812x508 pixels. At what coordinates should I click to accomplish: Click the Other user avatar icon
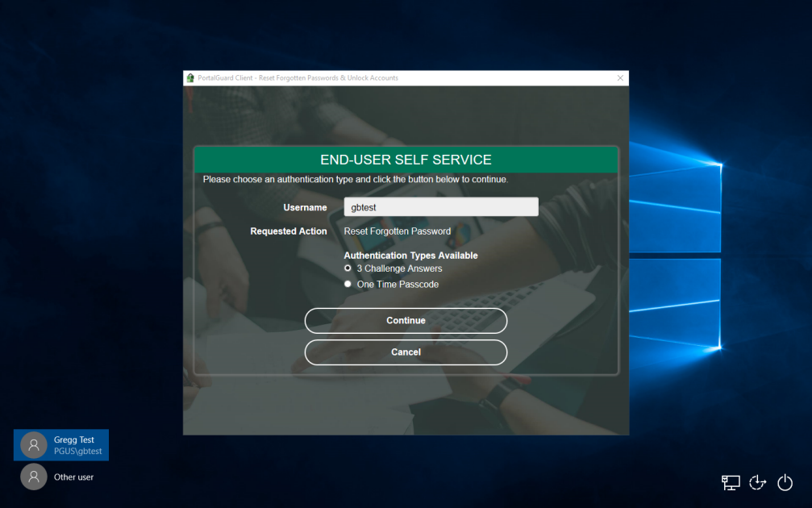tap(34, 477)
